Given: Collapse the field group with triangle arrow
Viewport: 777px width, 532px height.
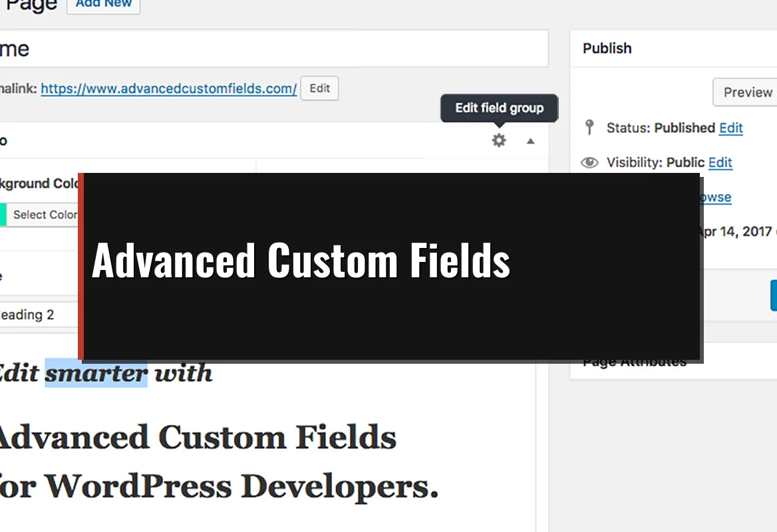Looking at the screenshot, I should [530, 141].
